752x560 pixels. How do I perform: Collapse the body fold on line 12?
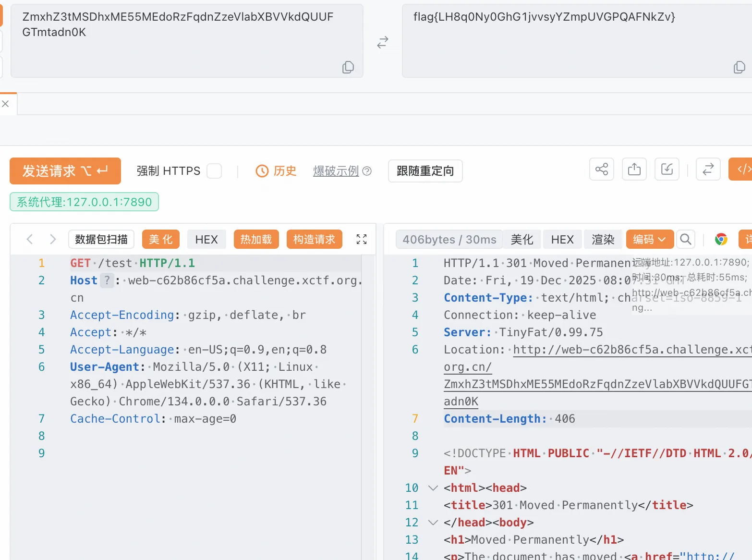click(433, 523)
